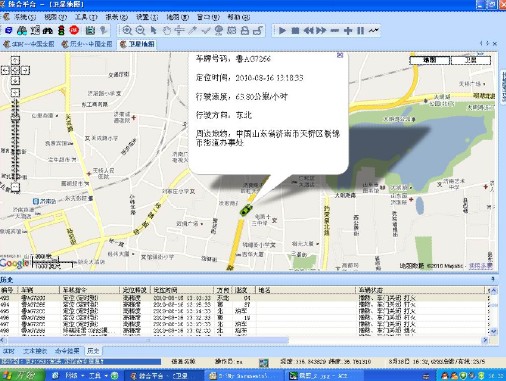
Task: Stop track playback with square Stop button
Action: click(295, 31)
